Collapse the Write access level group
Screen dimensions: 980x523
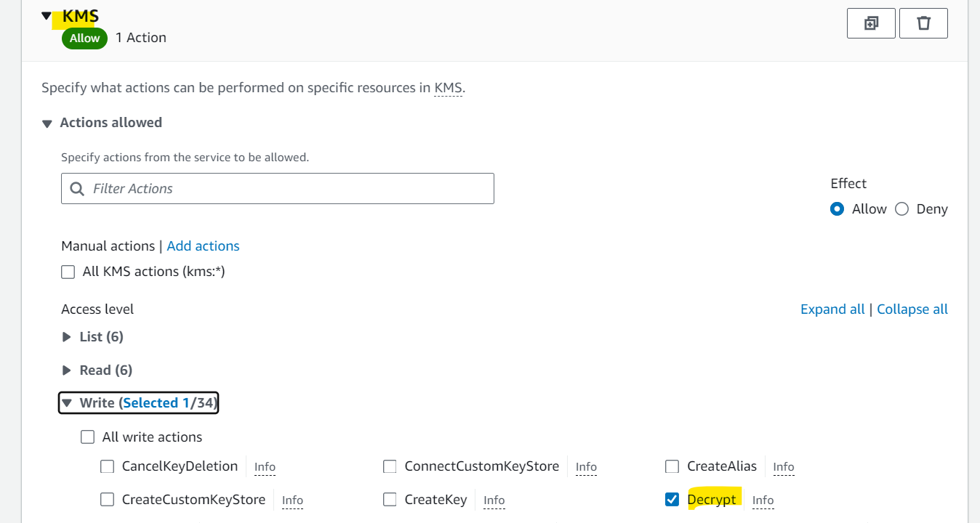[67, 403]
